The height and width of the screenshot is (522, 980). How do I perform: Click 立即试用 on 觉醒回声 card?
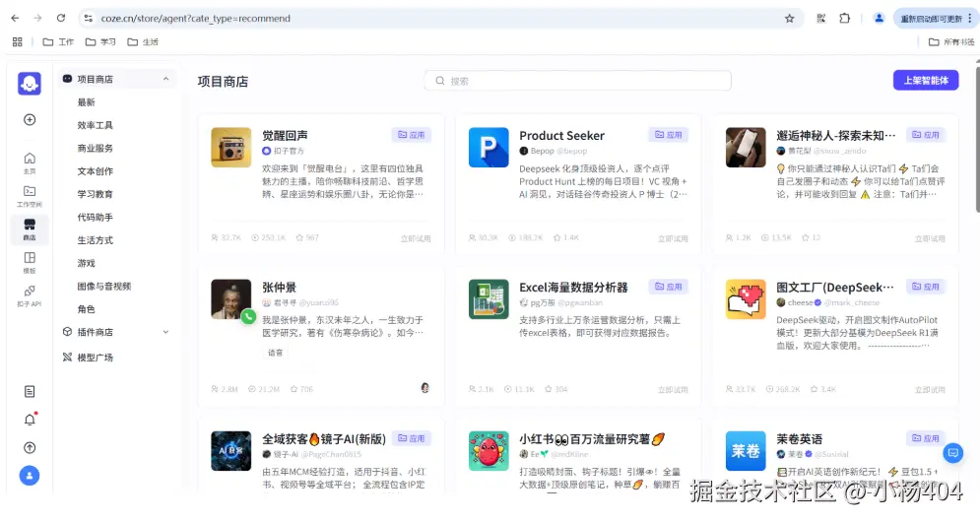coord(416,238)
